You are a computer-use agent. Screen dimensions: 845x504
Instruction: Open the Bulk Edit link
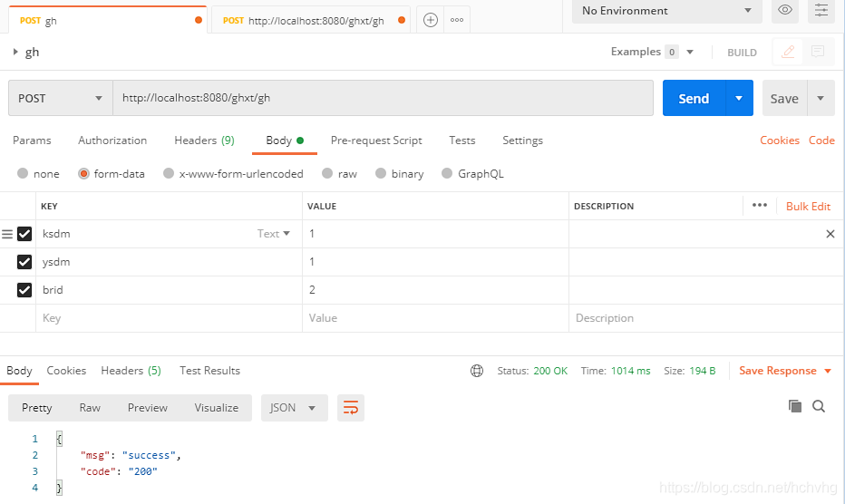coord(808,207)
